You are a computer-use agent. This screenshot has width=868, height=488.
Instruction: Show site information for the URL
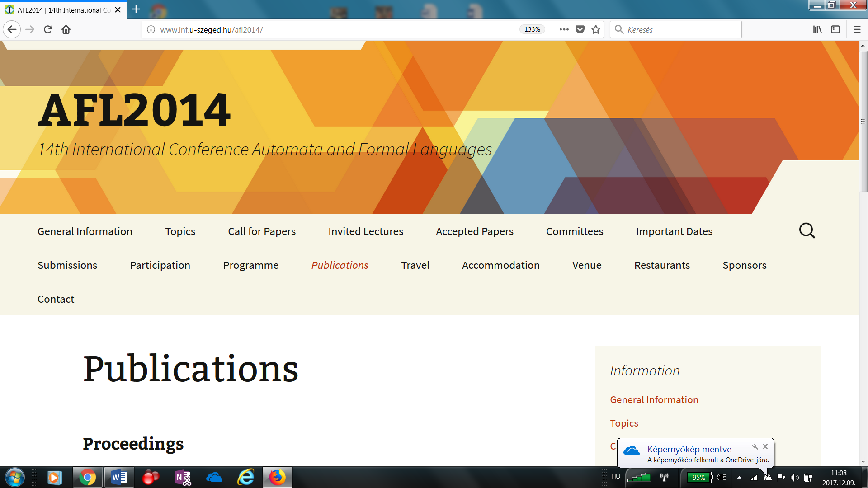point(151,30)
